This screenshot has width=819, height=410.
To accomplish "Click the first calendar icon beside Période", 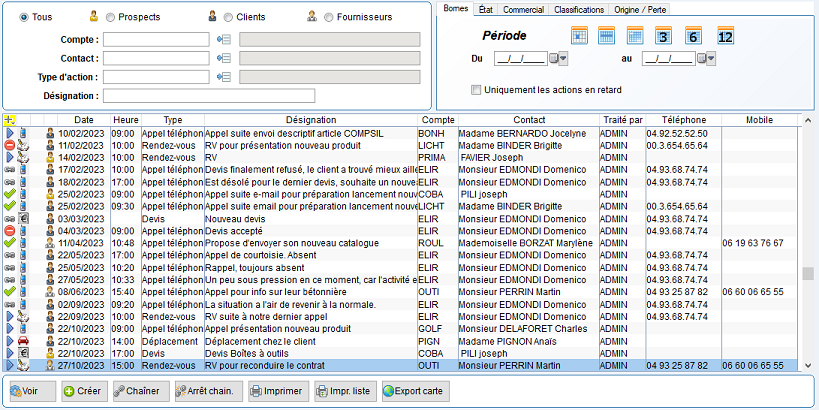I will coord(579,36).
